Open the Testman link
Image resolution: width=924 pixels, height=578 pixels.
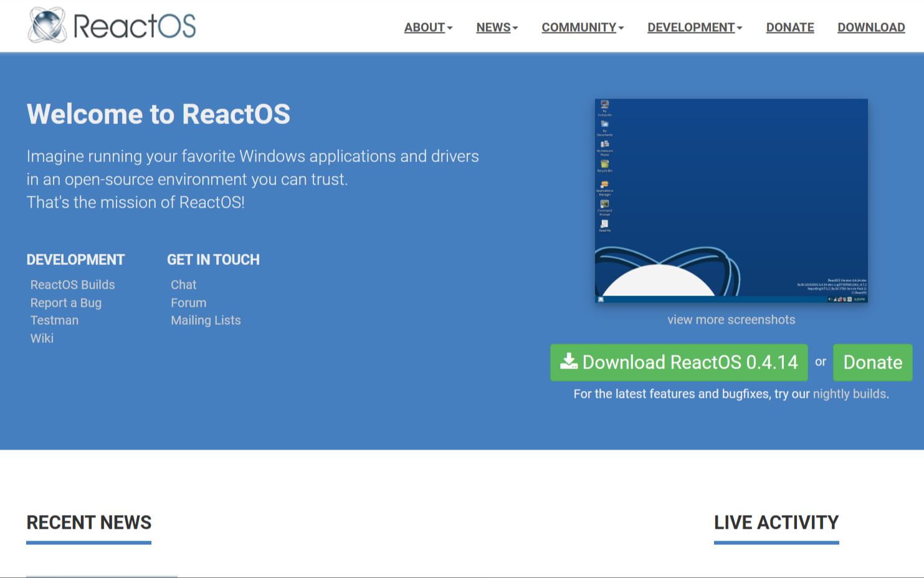54,320
